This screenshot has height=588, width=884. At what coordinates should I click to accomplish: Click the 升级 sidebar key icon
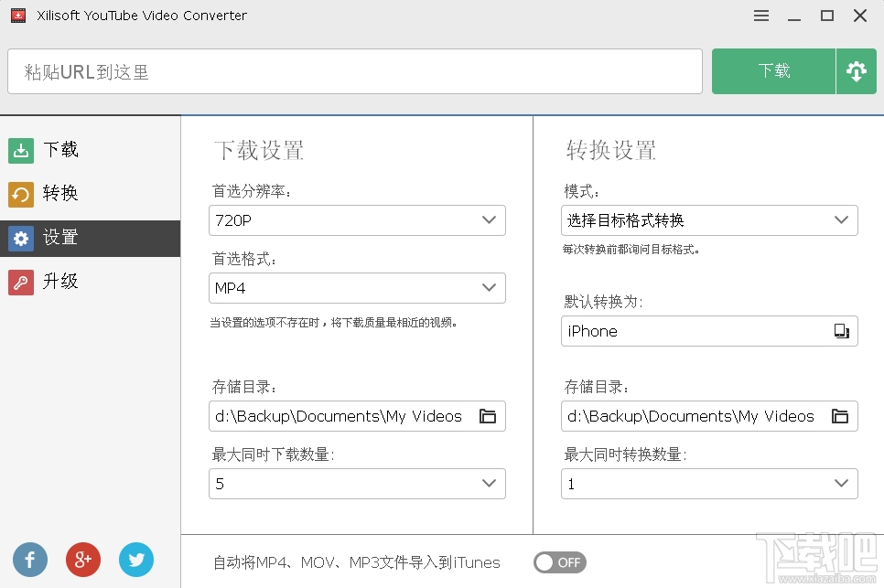pos(21,283)
